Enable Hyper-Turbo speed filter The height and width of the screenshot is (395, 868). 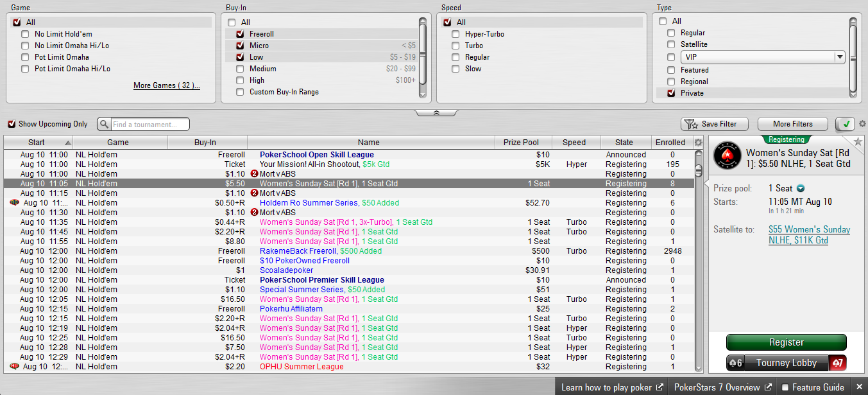(x=455, y=34)
